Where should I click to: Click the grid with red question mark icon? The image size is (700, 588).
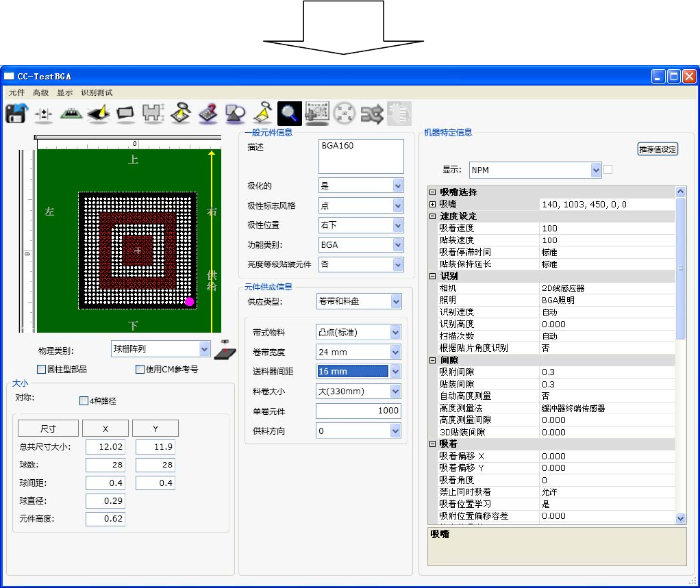pyautogui.click(x=208, y=114)
